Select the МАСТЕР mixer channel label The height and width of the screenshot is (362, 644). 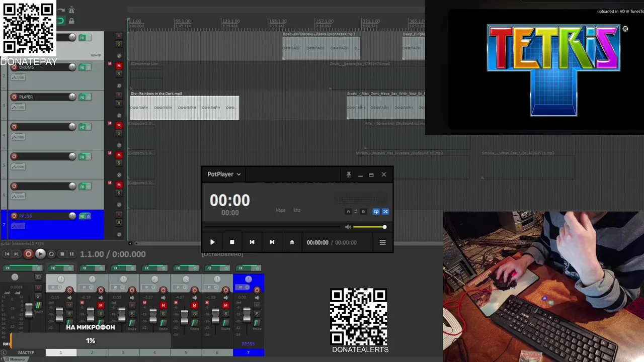point(26,352)
